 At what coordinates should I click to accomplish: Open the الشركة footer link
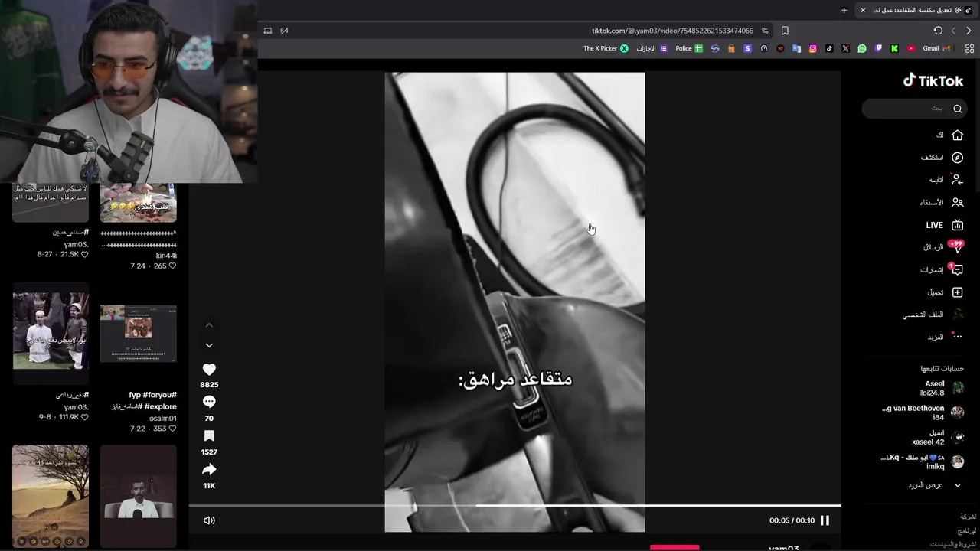(x=969, y=517)
